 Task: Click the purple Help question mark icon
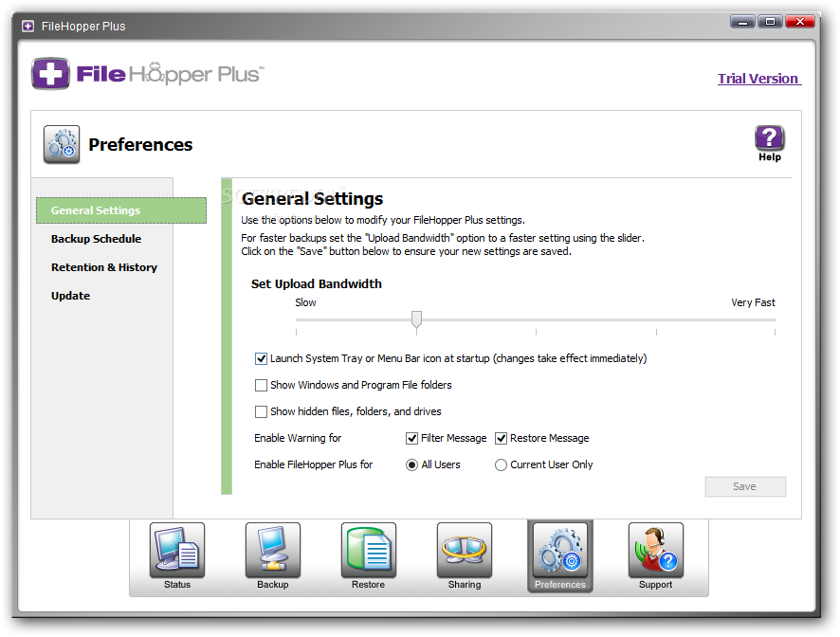pos(769,138)
